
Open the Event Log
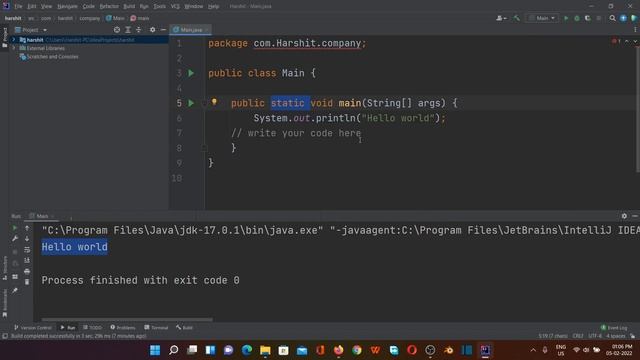pos(614,327)
